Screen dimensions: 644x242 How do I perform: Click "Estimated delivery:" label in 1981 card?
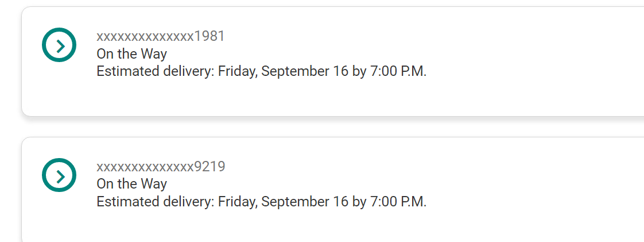[155, 72]
